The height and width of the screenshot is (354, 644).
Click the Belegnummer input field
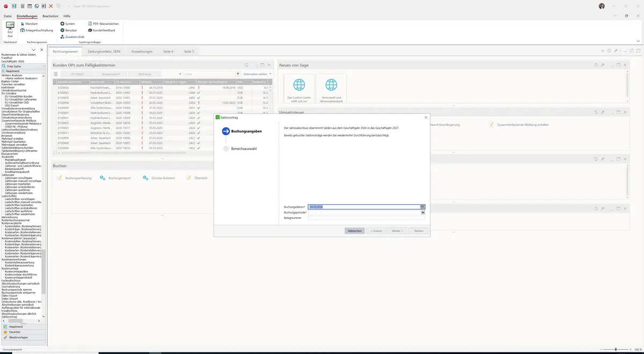367,218
